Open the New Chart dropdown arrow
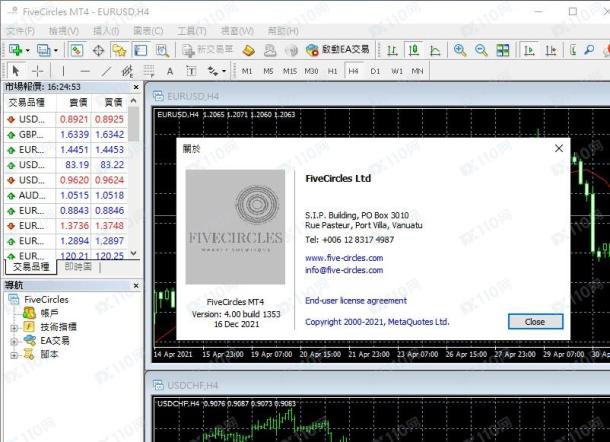The width and height of the screenshot is (610, 442). pos(28,50)
